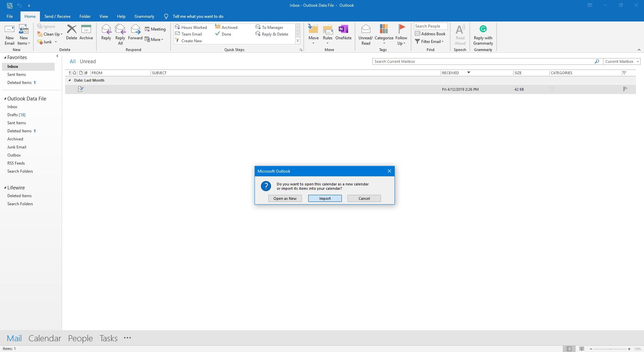Open the Move folder menu
Image resolution: width=644 pixels, height=352 pixels.
314,35
